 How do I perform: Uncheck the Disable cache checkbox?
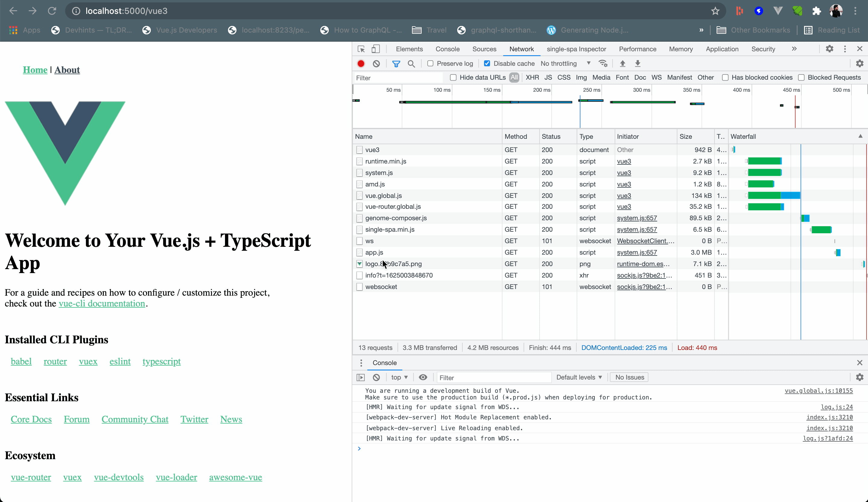(487, 63)
